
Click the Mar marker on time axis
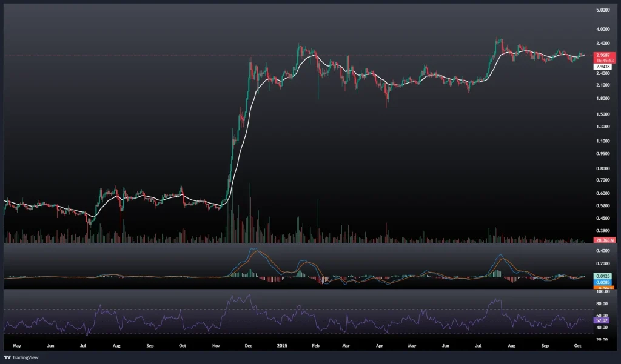(x=346, y=345)
